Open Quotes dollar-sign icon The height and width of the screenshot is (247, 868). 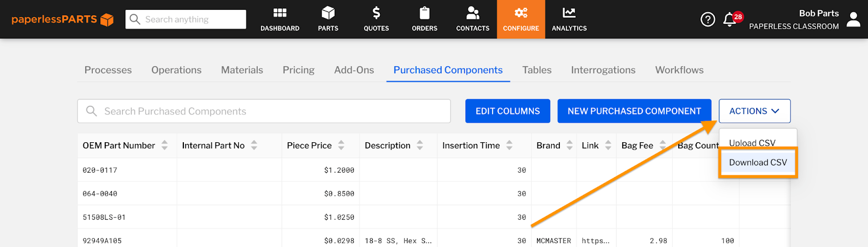(376, 13)
